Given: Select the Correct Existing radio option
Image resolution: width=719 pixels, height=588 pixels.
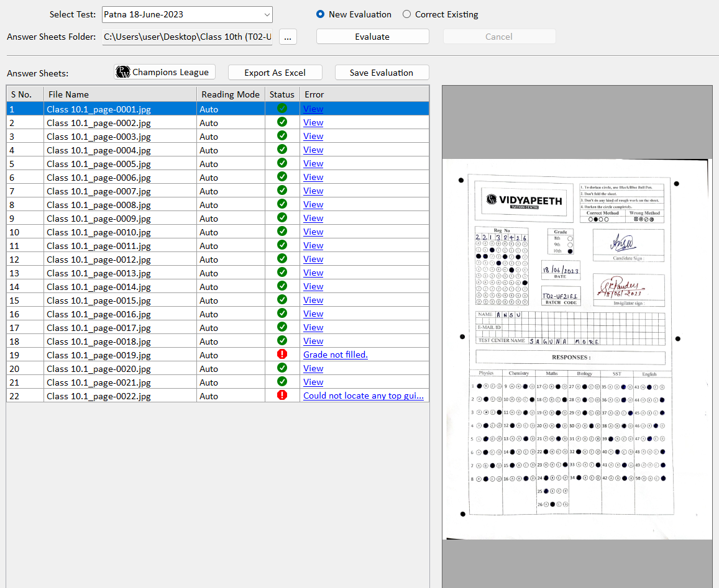Looking at the screenshot, I should coord(407,14).
